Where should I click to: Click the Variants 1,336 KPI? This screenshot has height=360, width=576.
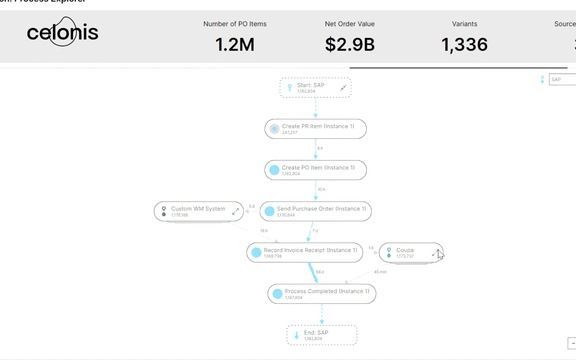click(464, 37)
